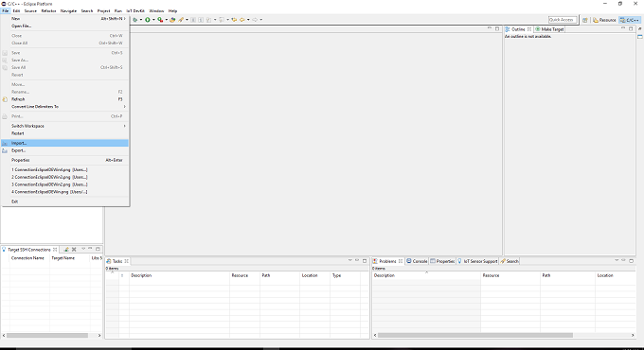Screen dimensions: 644x350
Task: Maximize the Outline view
Action: point(631,28)
